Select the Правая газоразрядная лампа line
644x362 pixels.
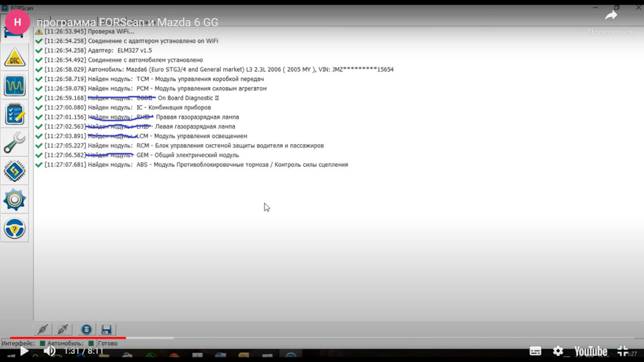[x=137, y=117]
